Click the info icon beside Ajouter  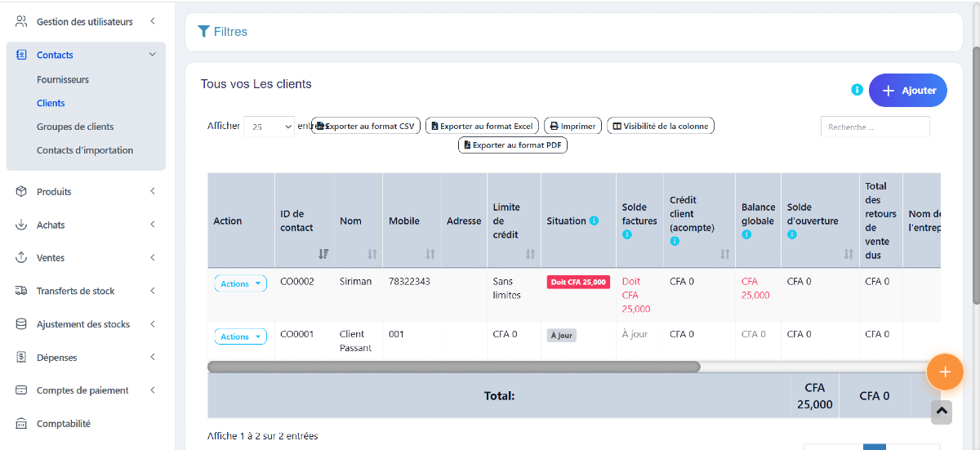pyautogui.click(x=857, y=90)
